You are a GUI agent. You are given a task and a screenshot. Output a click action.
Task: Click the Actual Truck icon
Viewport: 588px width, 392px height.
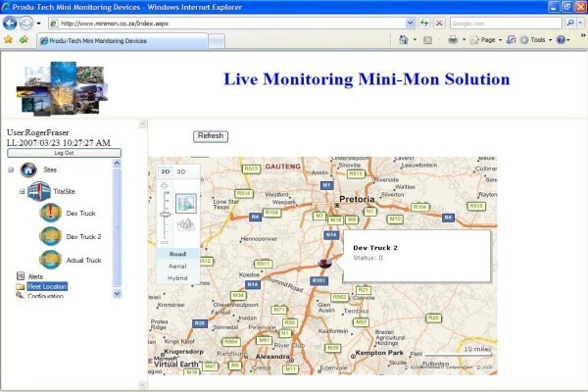(51, 260)
